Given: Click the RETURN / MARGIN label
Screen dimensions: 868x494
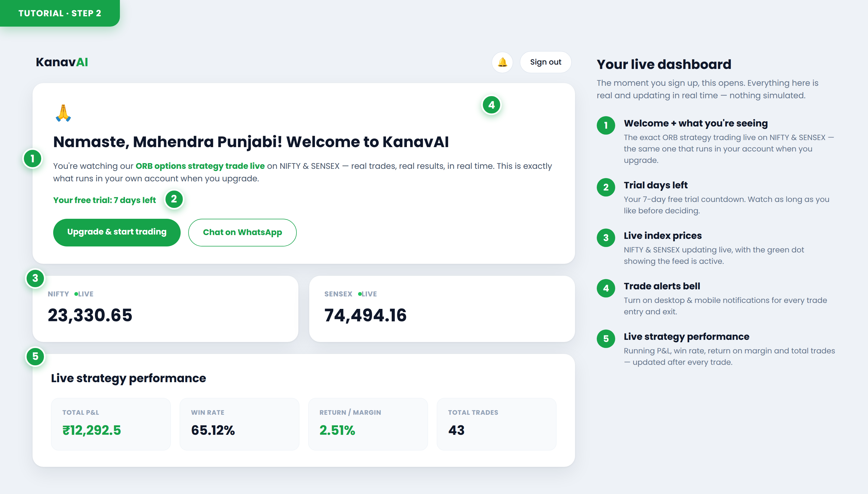Looking at the screenshot, I should pyautogui.click(x=350, y=413).
